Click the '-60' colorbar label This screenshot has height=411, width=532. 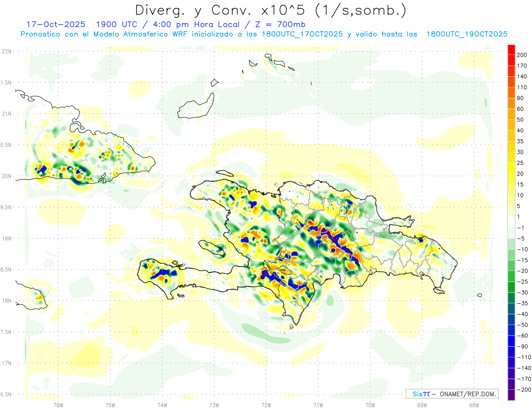point(524,336)
